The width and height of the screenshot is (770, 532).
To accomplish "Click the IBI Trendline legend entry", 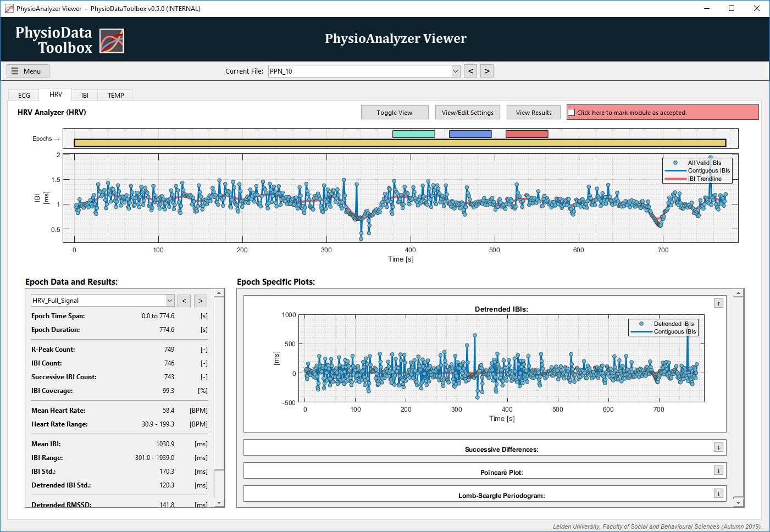I will [x=705, y=179].
